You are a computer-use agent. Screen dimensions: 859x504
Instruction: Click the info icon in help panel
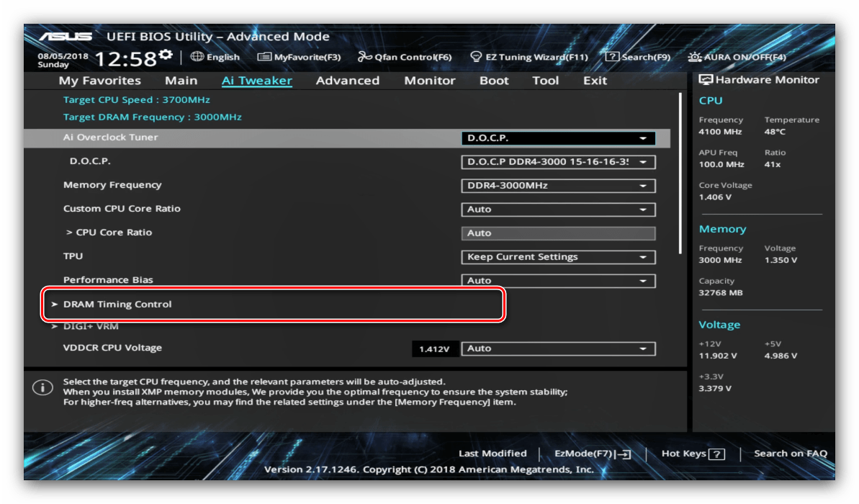pyautogui.click(x=42, y=388)
